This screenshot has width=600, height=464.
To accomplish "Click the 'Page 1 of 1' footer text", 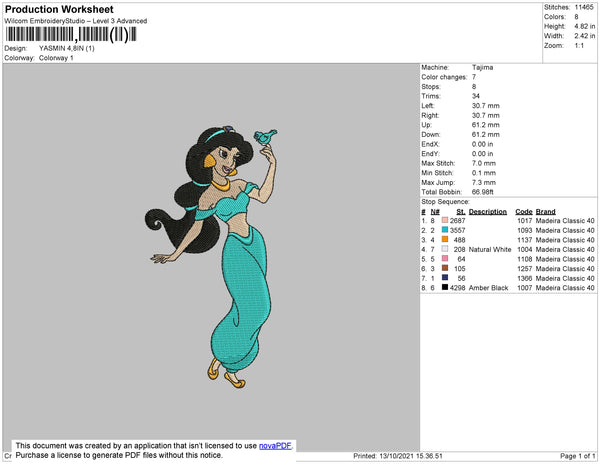I will click(x=577, y=456).
